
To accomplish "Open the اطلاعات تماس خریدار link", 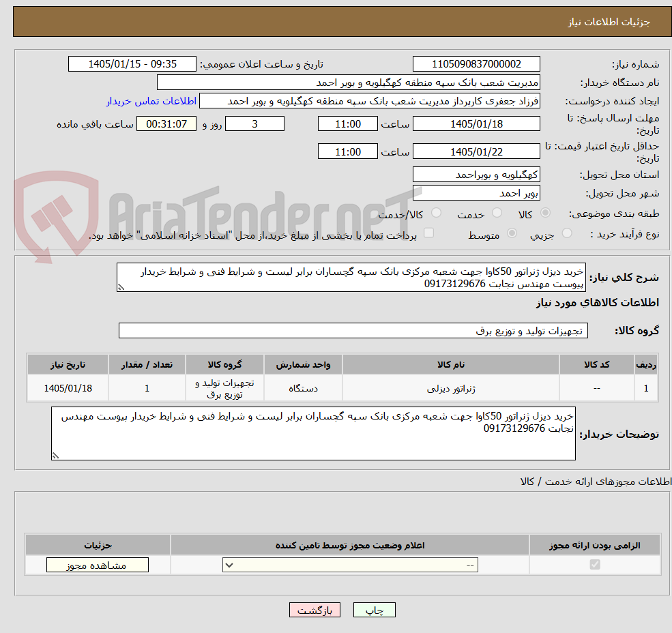I will pos(151,101).
